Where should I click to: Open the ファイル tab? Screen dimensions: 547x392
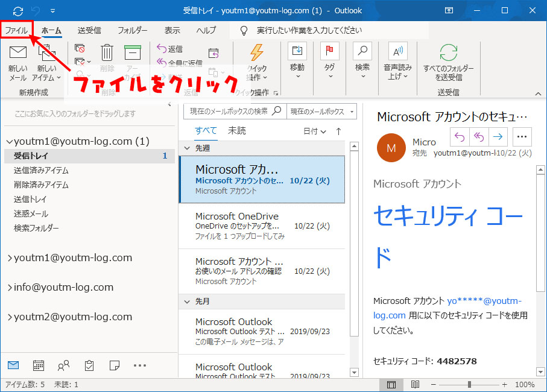pos(16,30)
